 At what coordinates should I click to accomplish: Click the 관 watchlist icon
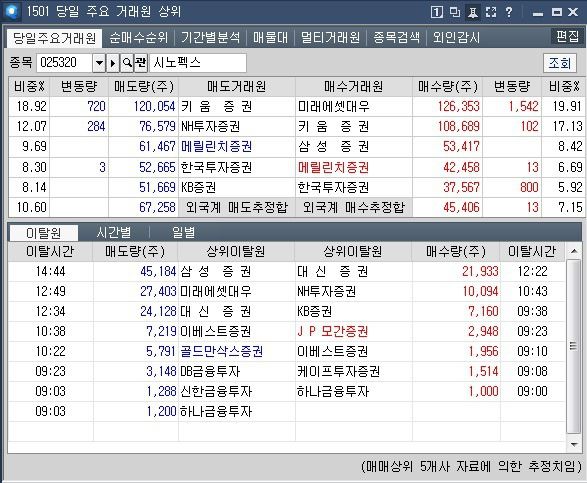coord(140,63)
